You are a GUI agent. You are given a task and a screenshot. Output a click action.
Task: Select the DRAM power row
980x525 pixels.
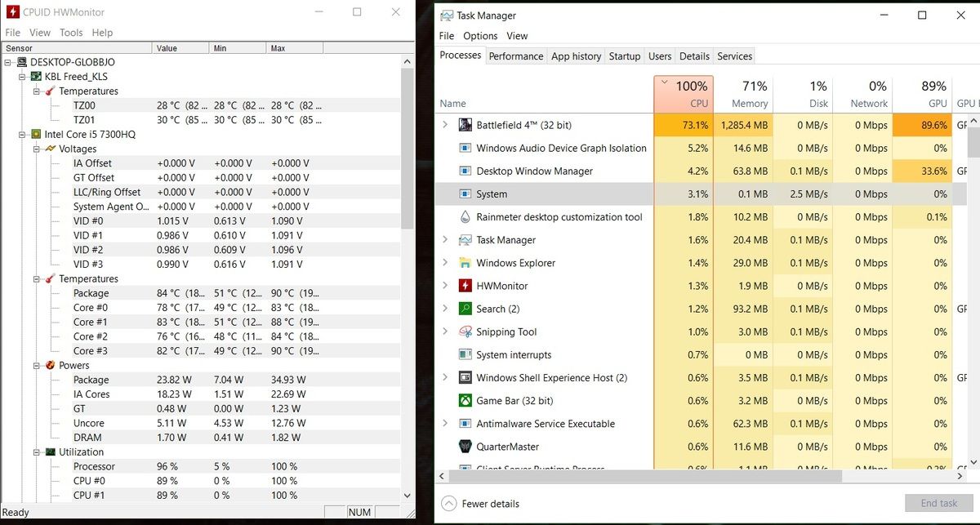click(203, 438)
